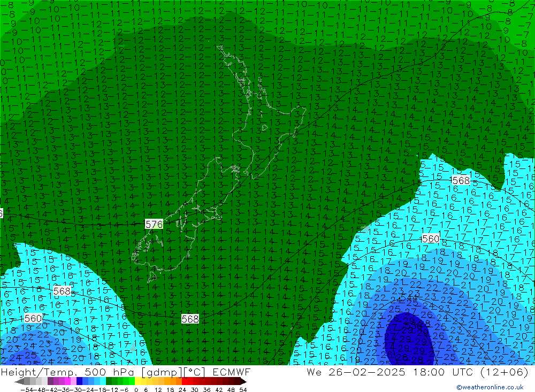The height and width of the screenshot is (392, 535).
Task: Open the weatheronline.co.uk copyright link
Action: 490,387
